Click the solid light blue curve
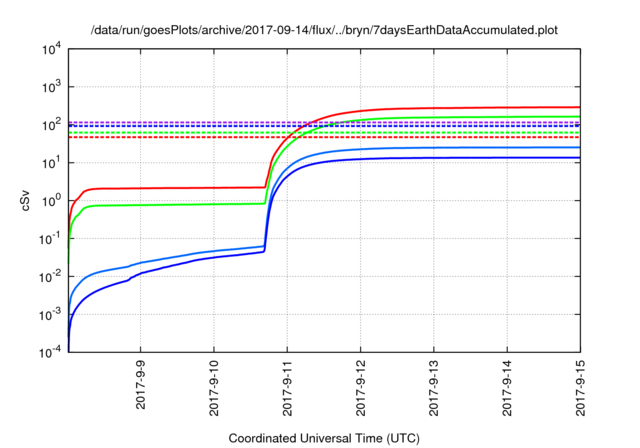Screen dimensions: 640x448 (450, 149)
